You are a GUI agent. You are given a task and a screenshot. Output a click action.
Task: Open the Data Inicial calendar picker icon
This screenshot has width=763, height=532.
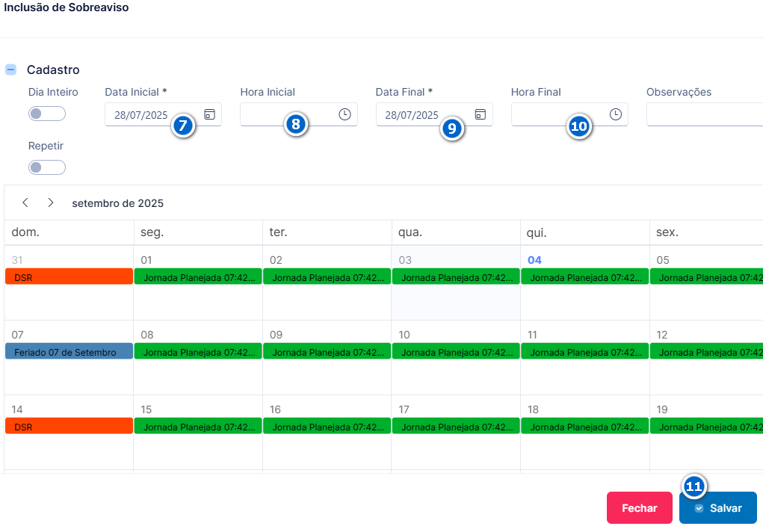pos(210,114)
